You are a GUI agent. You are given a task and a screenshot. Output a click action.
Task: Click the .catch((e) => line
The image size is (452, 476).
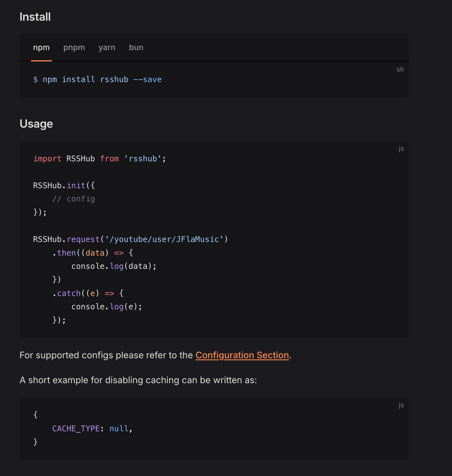click(88, 293)
